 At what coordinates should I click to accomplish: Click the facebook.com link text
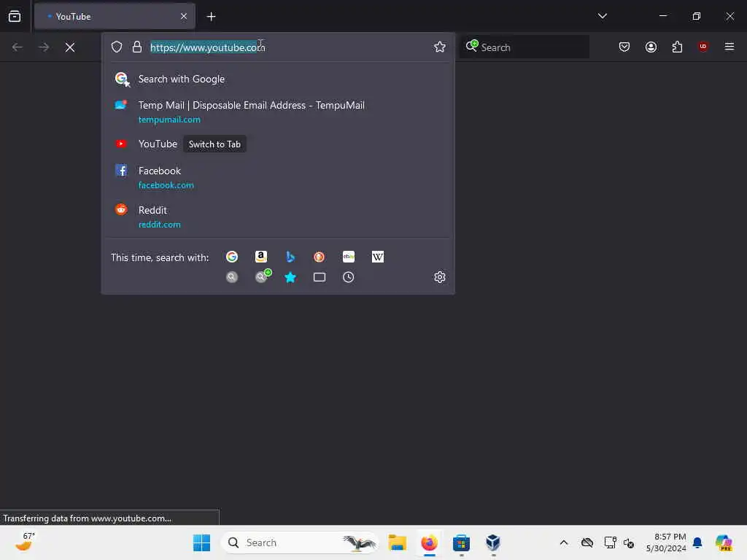click(166, 185)
